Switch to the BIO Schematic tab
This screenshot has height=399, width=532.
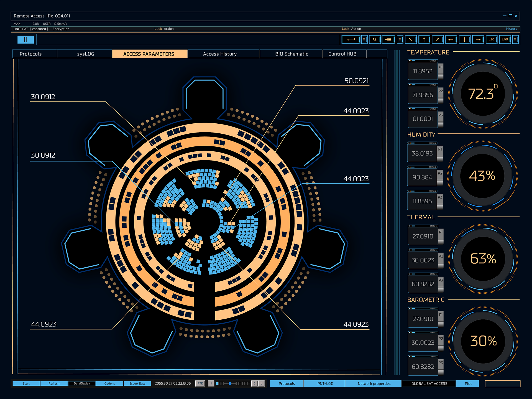(291, 54)
